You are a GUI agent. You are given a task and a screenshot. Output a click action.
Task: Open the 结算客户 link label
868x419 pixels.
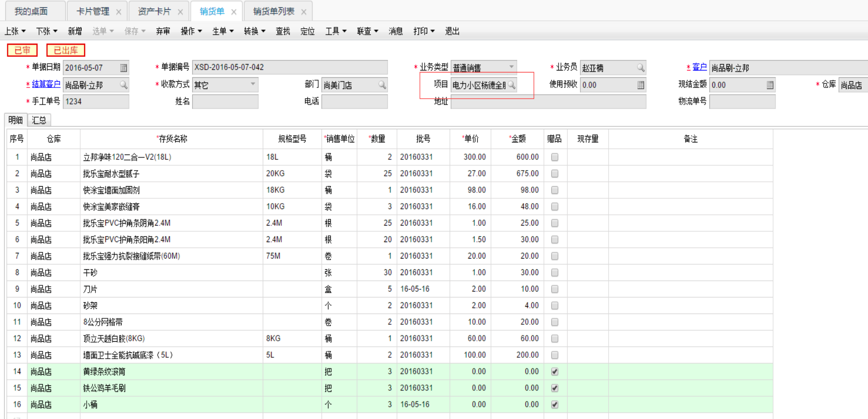pos(46,84)
